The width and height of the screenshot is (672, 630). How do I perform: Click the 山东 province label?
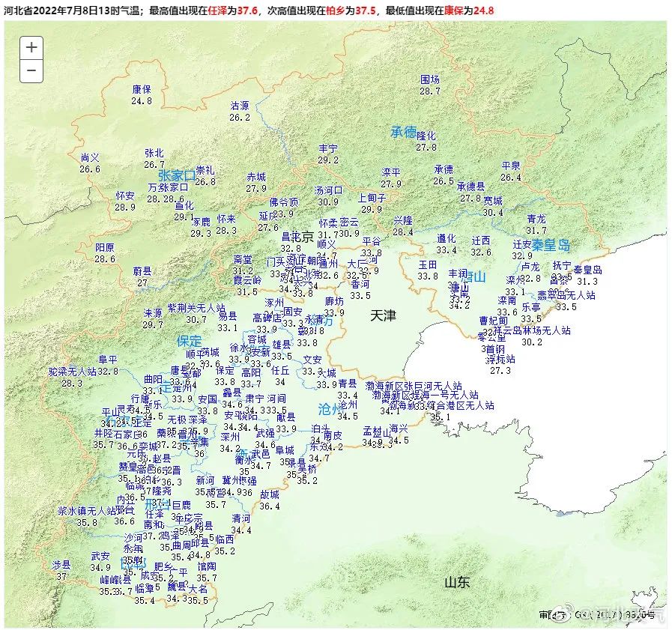point(456,582)
